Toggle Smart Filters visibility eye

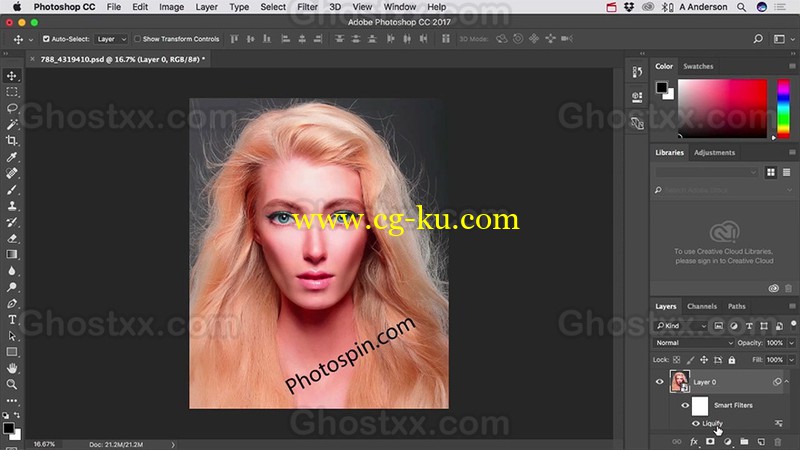point(685,406)
